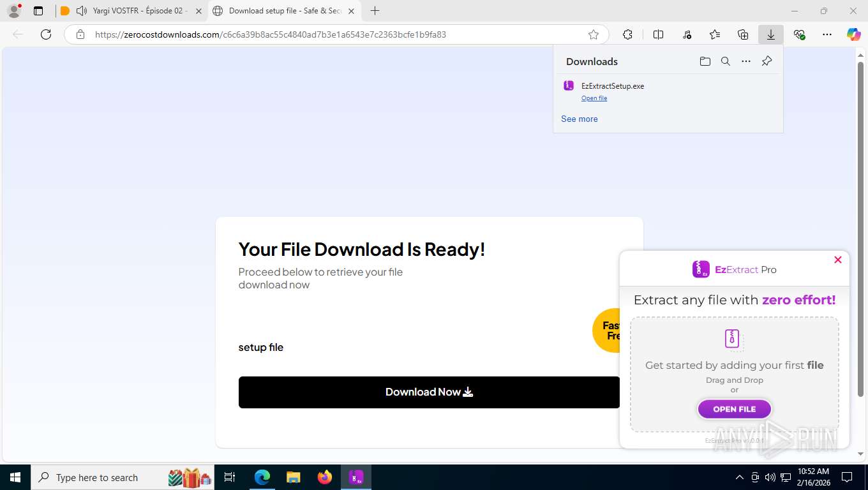
Task: Launch Firefox from taskbar
Action: pos(325,477)
